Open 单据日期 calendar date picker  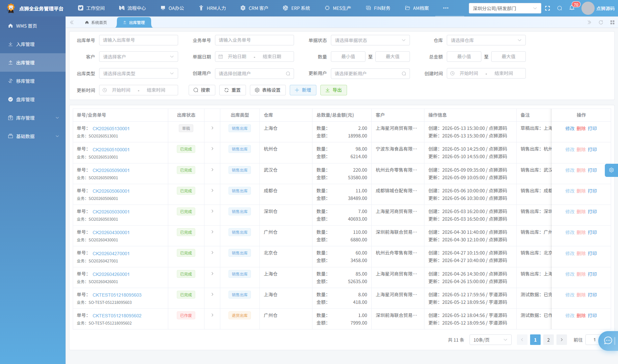coord(255,57)
